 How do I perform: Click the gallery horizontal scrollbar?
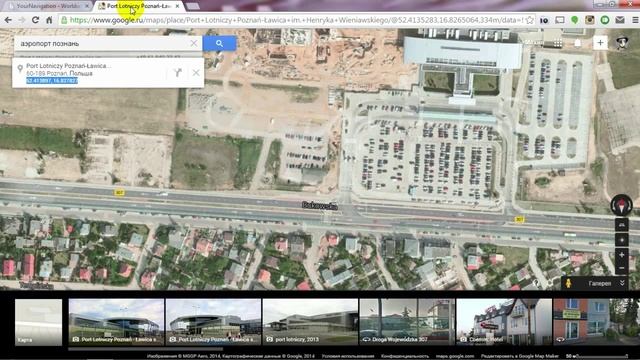[x=145, y=349]
